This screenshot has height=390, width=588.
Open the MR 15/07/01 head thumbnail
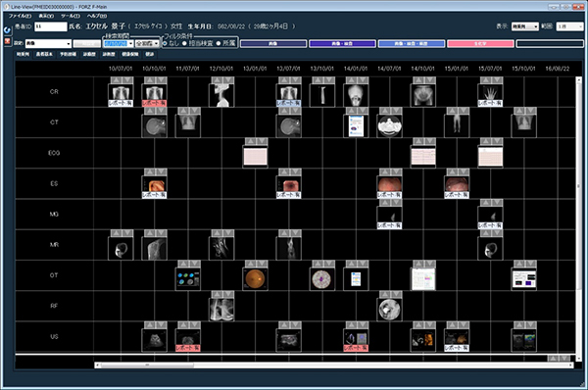point(490,249)
